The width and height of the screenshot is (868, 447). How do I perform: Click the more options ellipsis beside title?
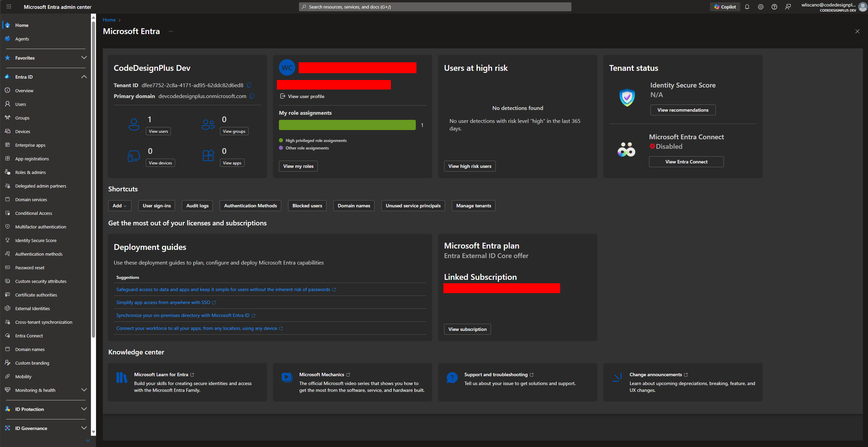(x=171, y=31)
